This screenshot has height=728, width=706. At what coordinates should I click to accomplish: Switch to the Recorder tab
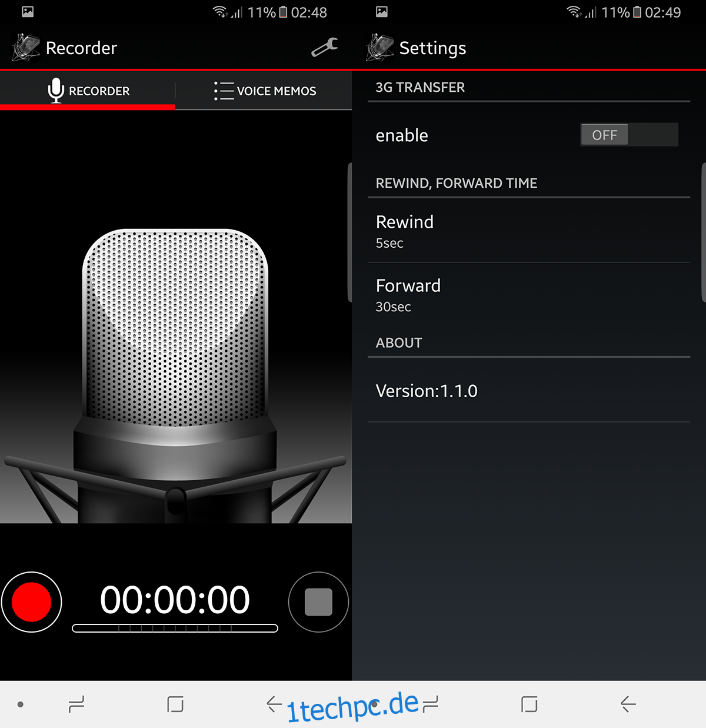pos(88,91)
